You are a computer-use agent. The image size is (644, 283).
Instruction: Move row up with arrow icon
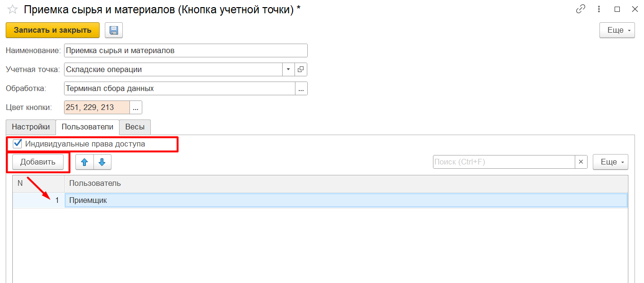click(84, 162)
